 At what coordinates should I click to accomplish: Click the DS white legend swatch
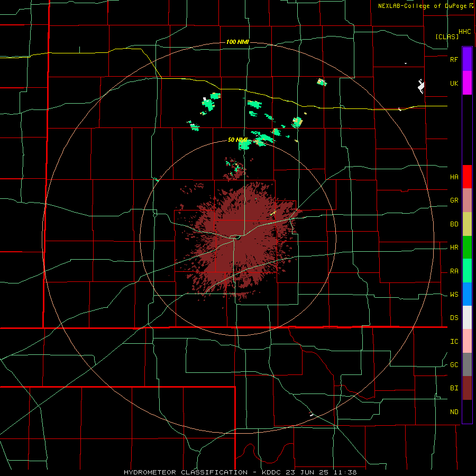[467, 317]
